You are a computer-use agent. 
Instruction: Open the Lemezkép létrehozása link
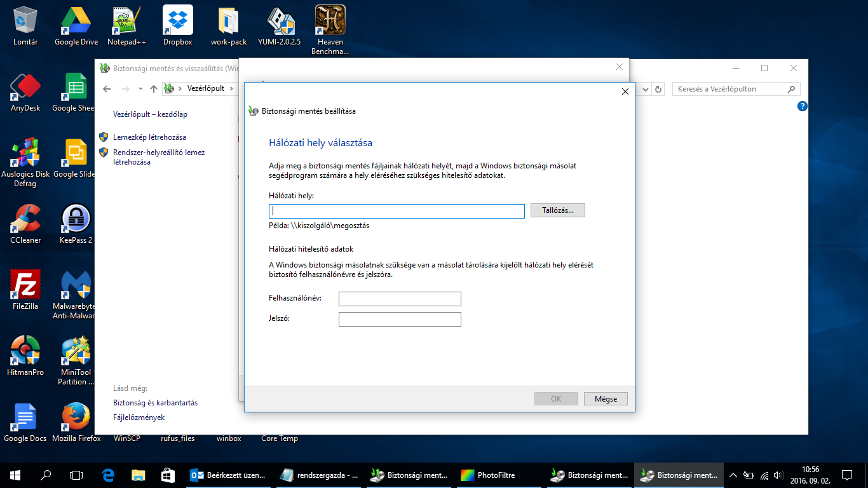149,137
